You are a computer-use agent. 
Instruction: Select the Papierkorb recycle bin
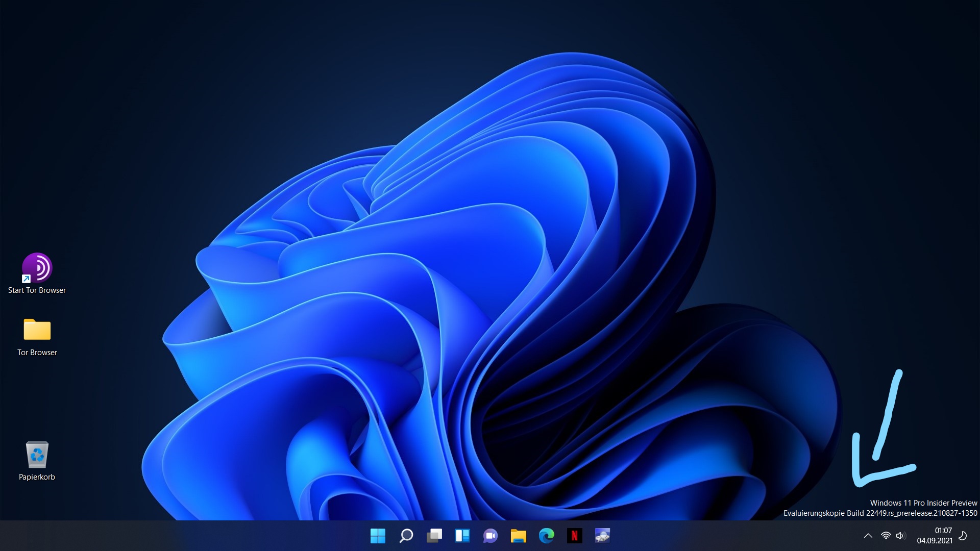(x=37, y=455)
